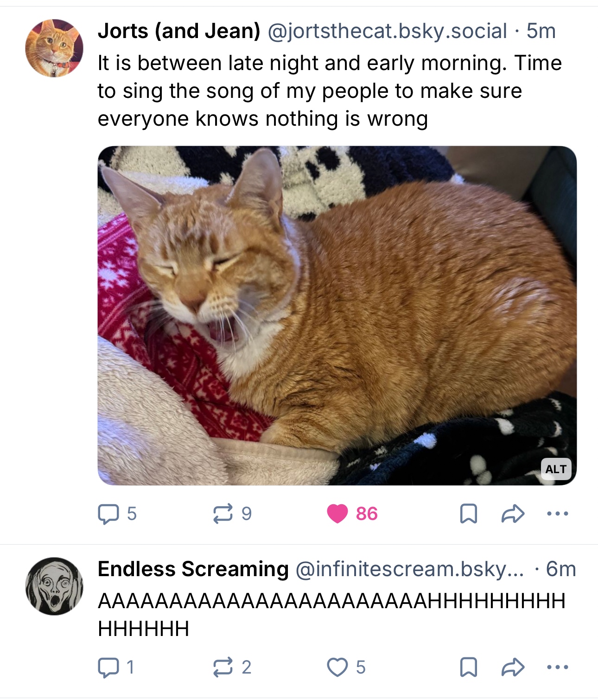Open the Endless Screaming display name link
The height and width of the screenshot is (700, 598).
pos(193,569)
